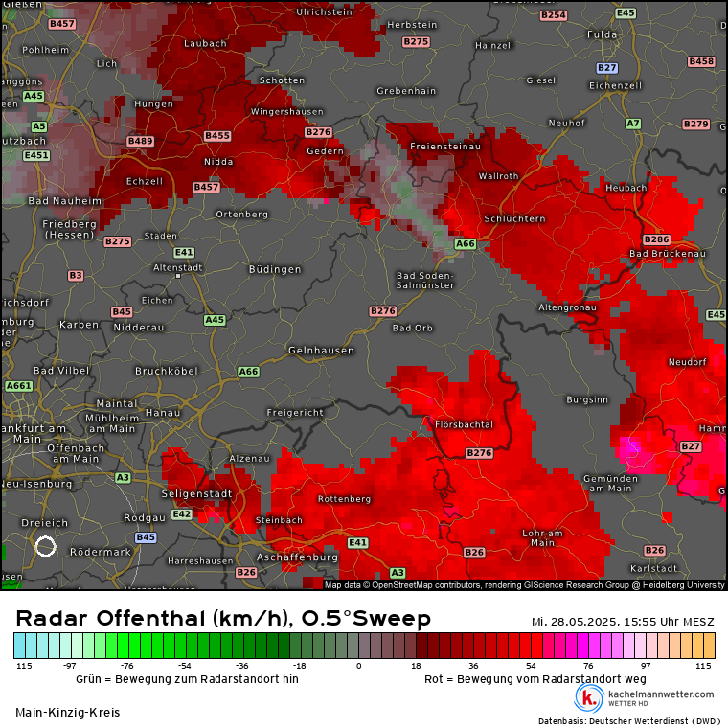Click the Grün legend explanation text

point(187,679)
